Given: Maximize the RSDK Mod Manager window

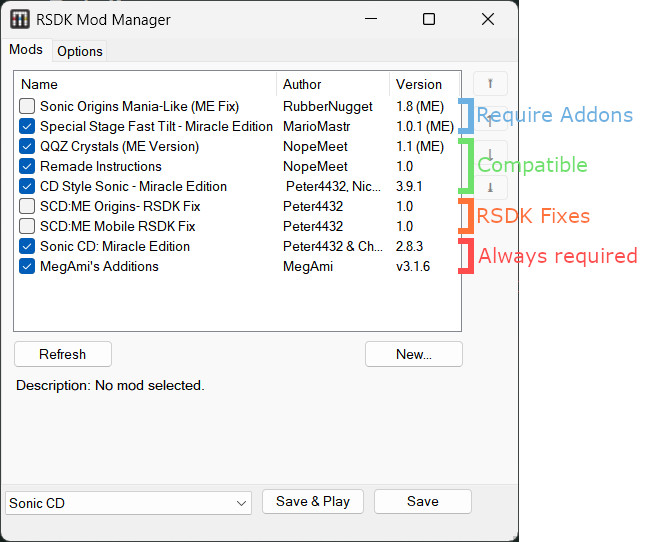Looking at the screenshot, I should point(428,20).
